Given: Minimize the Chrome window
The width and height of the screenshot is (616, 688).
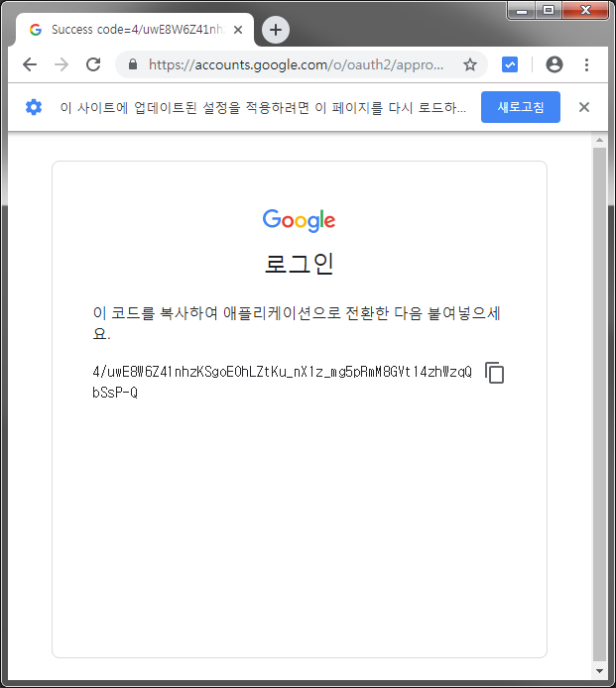Looking at the screenshot, I should [522, 11].
